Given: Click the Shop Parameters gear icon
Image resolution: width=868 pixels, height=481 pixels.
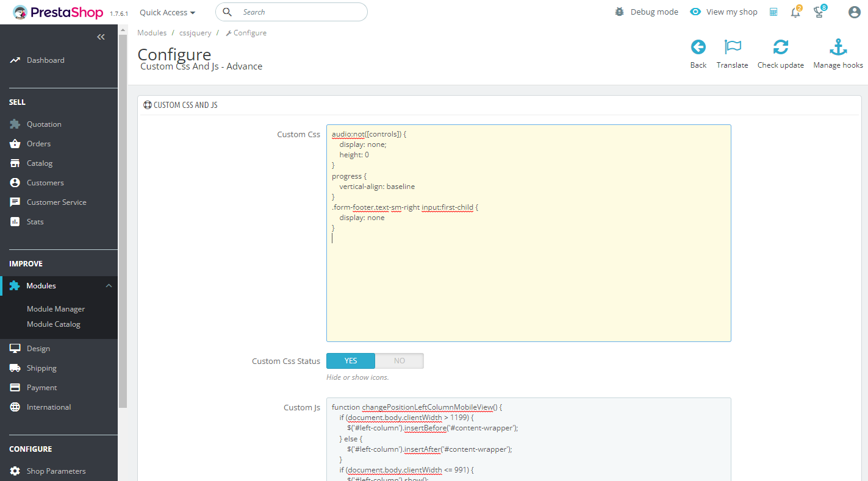Looking at the screenshot, I should 15,471.
